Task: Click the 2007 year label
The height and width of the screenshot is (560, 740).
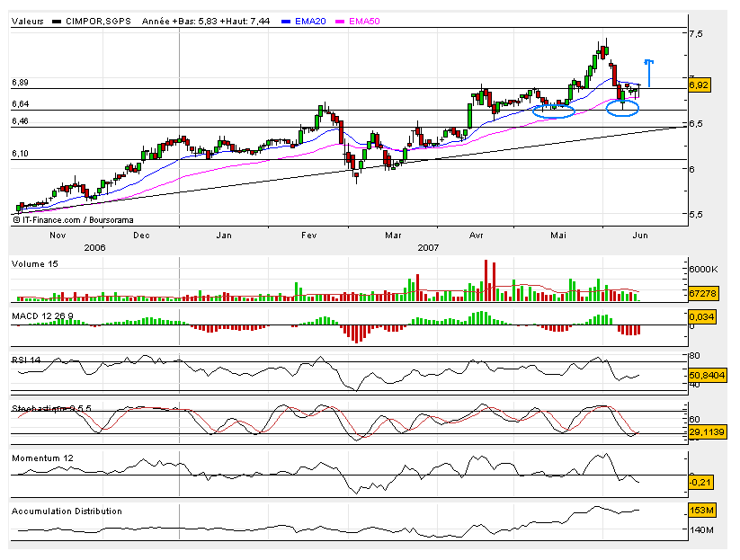Action: pyautogui.click(x=428, y=248)
